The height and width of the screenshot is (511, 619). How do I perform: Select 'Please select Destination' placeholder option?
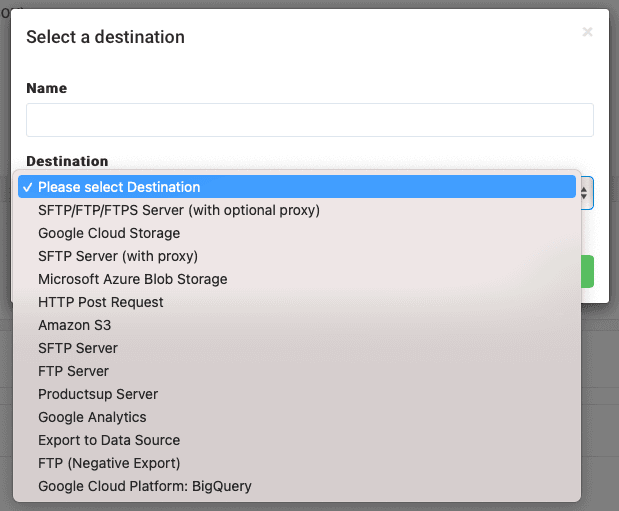tap(119, 187)
